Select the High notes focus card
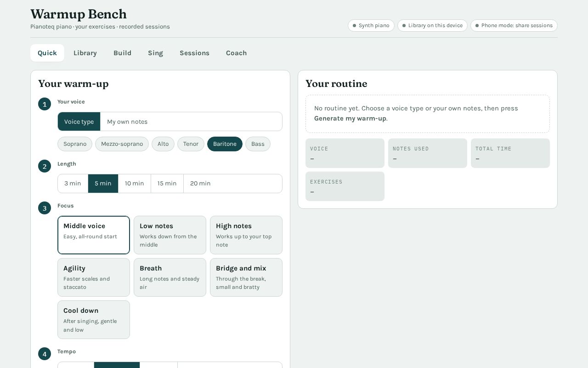 246,235
